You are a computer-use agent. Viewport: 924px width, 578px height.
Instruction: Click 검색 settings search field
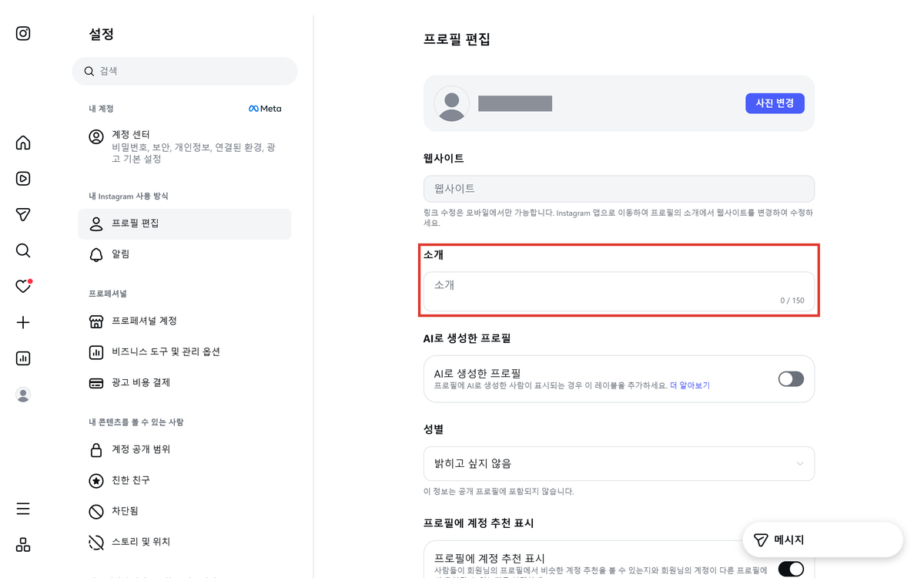185,71
